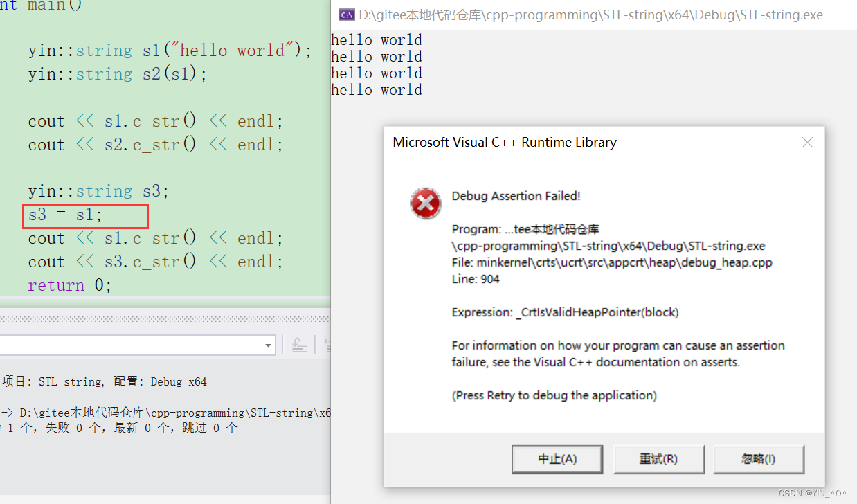Click the first "hello world" console output line
This screenshot has width=857, height=504.
point(377,39)
